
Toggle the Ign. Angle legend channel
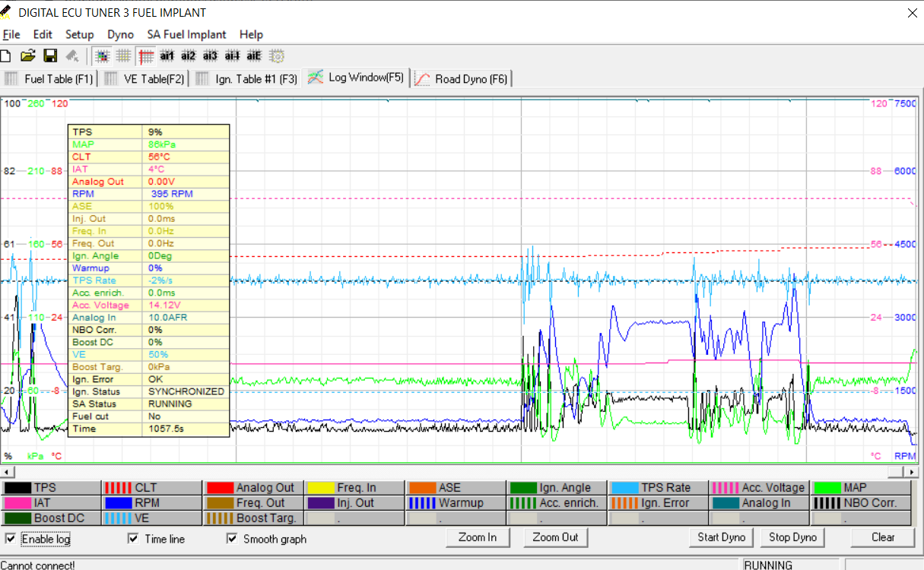click(557, 488)
